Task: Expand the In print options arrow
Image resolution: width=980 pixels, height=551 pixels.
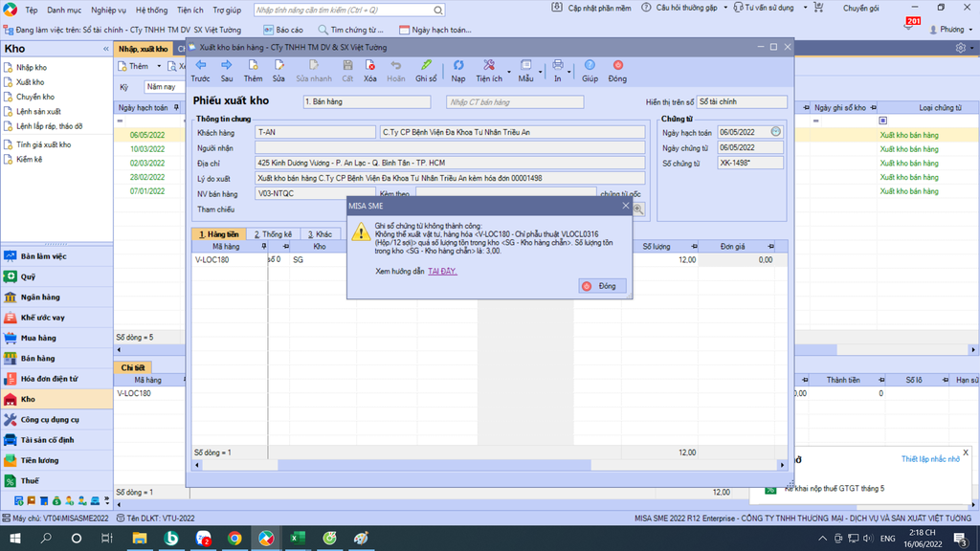Action: [569, 73]
